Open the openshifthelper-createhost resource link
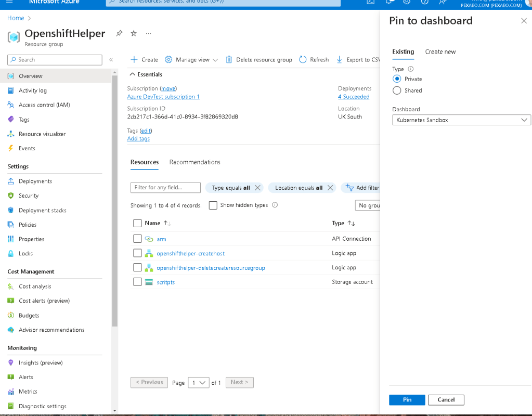Viewport: 532px width, 416px height. click(191, 253)
